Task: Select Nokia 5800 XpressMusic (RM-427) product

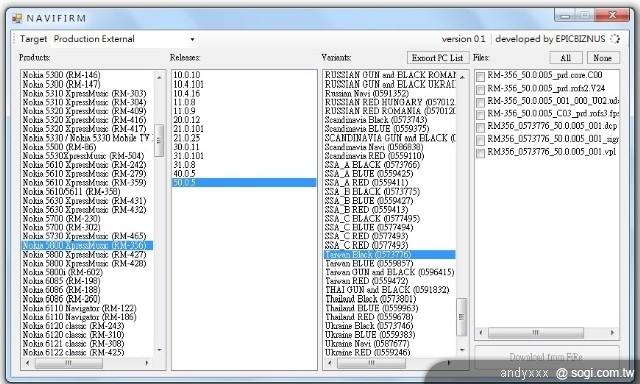Action: pyautogui.click(x=84, y=254)
